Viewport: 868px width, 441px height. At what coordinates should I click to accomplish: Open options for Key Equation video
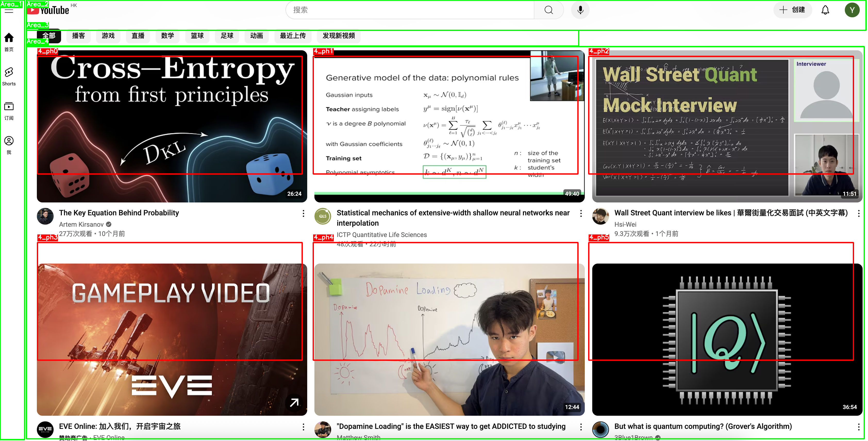point(303,214)
